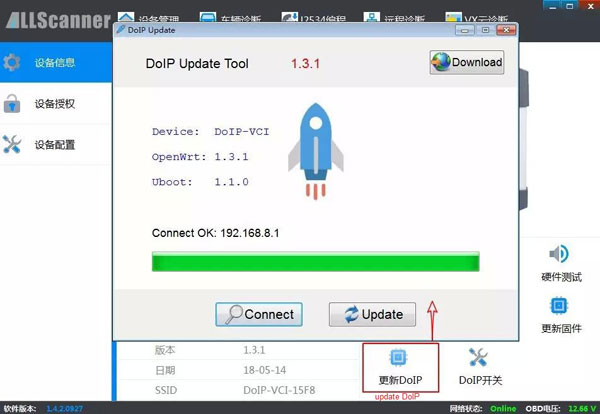
Task: Click the 'DoIP-VCI' device value
Action: (x=242, y=132)
